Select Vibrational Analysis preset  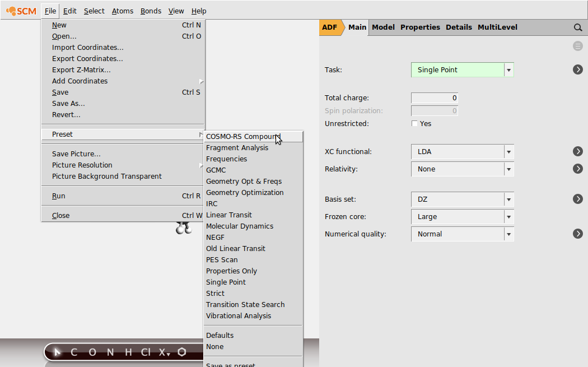pos(253,316)
